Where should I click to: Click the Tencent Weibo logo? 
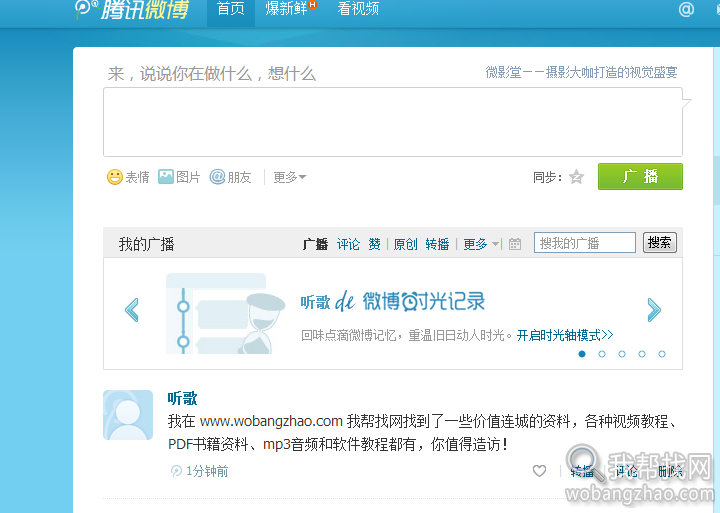(x=132, y=9)
